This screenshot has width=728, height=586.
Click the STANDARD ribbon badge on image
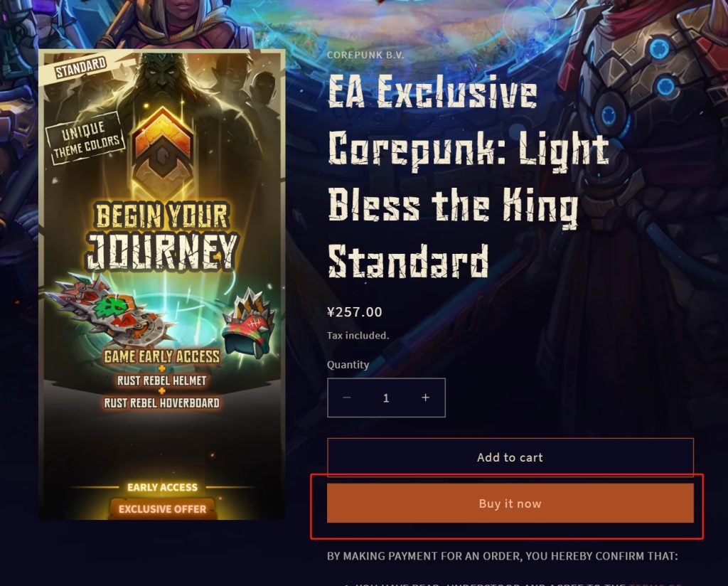(81, 68)
